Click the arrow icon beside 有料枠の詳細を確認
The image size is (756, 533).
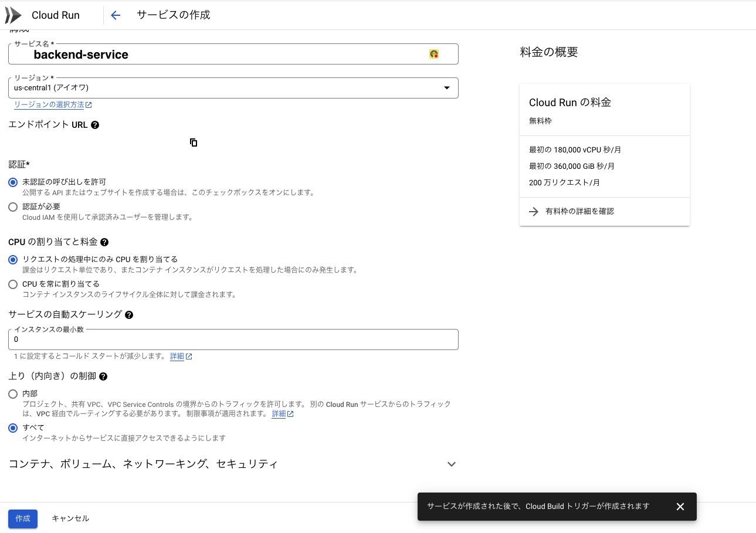[534, 212]
